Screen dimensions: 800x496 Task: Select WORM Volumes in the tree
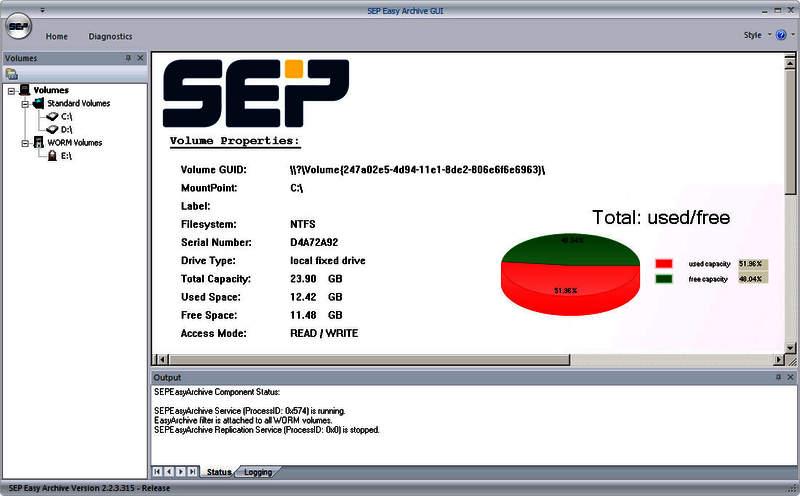pyautogui.click(x=74, y=143)
